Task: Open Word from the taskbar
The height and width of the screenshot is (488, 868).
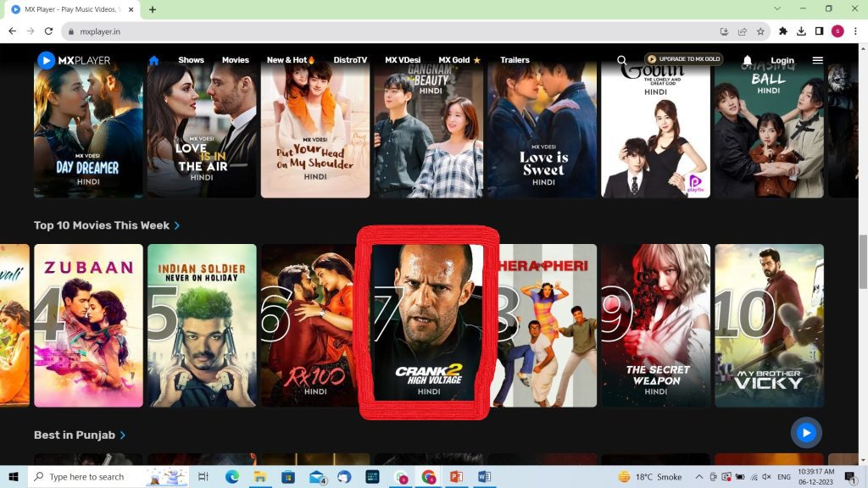Action: [484, 476]
